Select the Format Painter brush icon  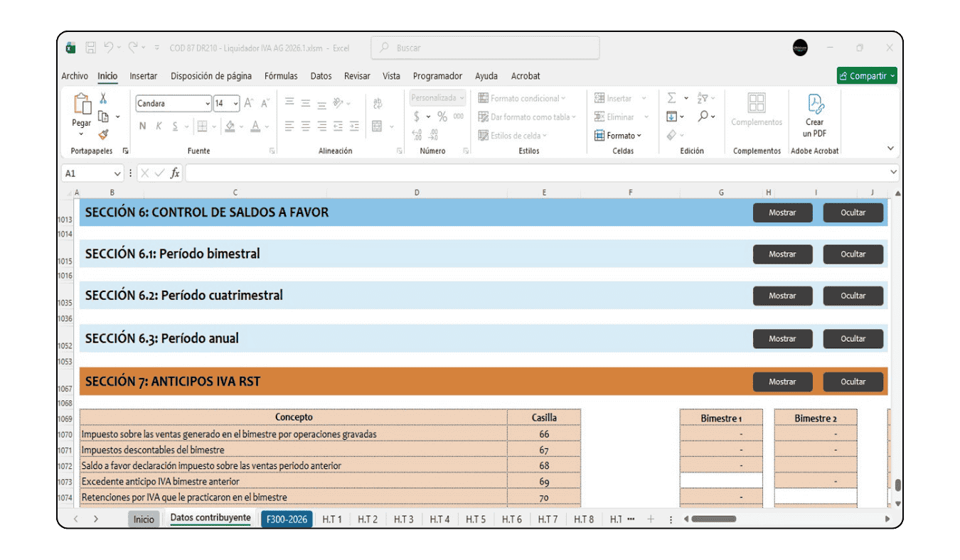pos(103,134)
